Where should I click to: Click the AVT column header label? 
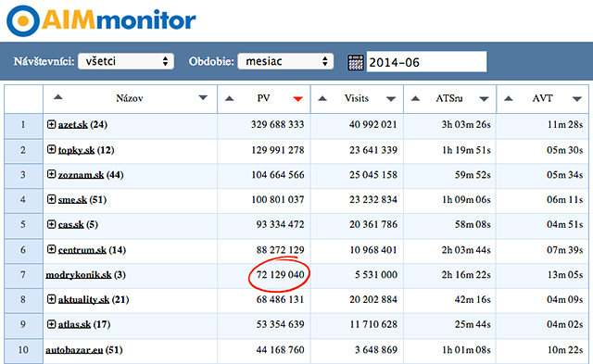click(x=542, y=98)
